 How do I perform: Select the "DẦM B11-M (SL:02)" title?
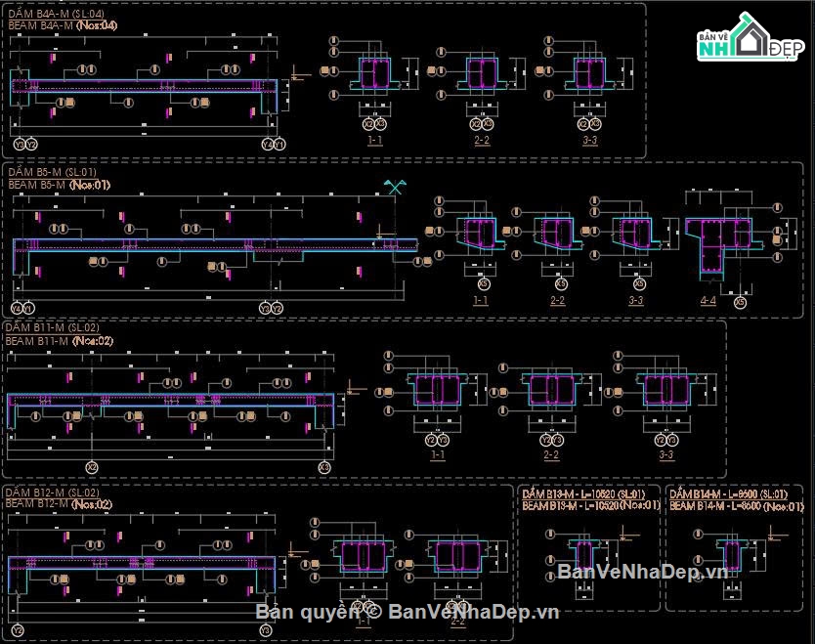[x=52, y=327]
